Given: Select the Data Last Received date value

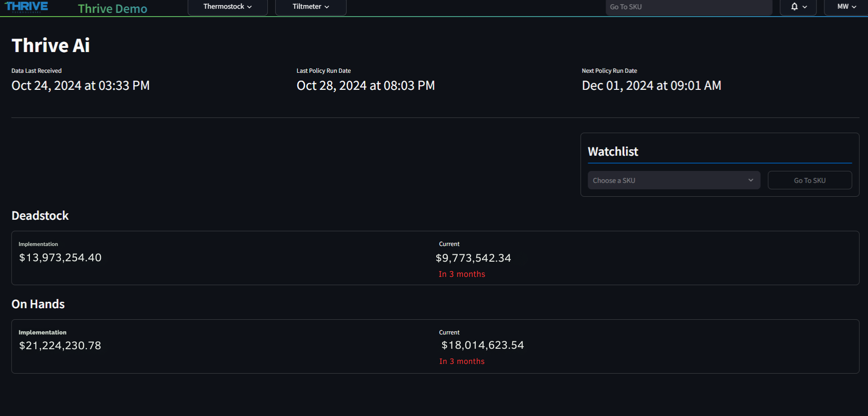Looking at the screenshot, I should click(81, 86).
